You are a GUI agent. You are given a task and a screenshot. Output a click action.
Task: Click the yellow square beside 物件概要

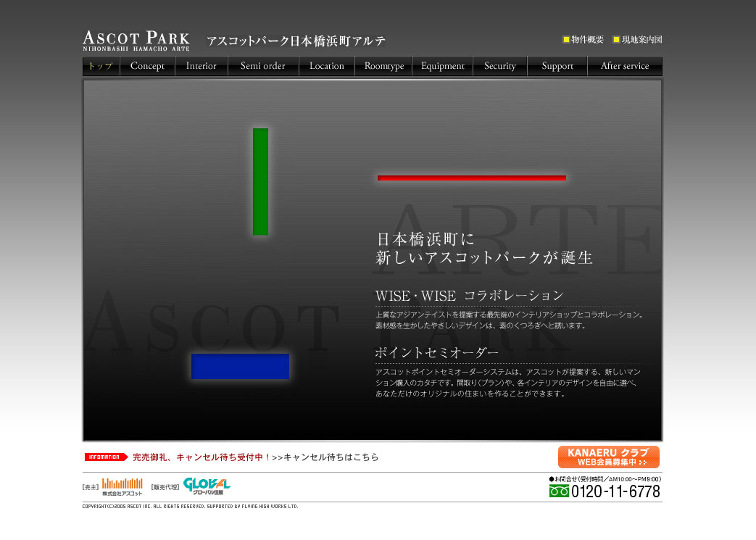pyautogui.click(x=567, y=40)
